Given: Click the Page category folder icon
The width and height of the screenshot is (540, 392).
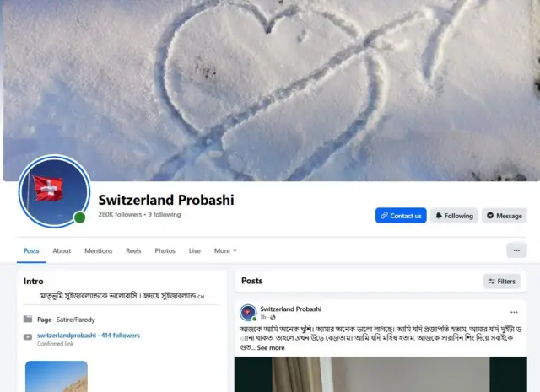Looking at the screenshot, I should [x=28, y=319].
